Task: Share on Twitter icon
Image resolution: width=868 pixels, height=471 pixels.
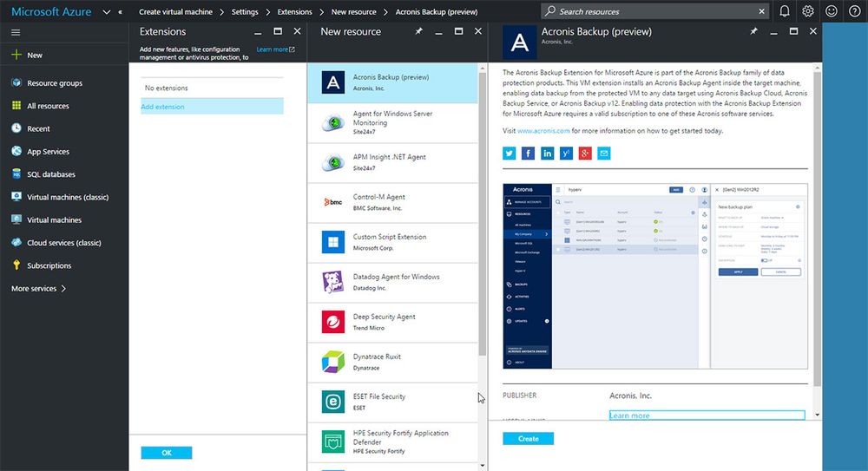Action: pyautogui.click(x=510, y=154)
